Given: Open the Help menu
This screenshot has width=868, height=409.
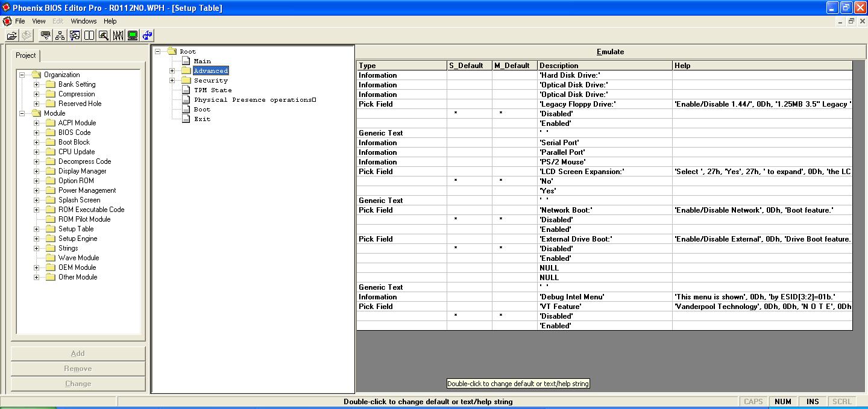Looking at the screenshot, I should (110, 21).
